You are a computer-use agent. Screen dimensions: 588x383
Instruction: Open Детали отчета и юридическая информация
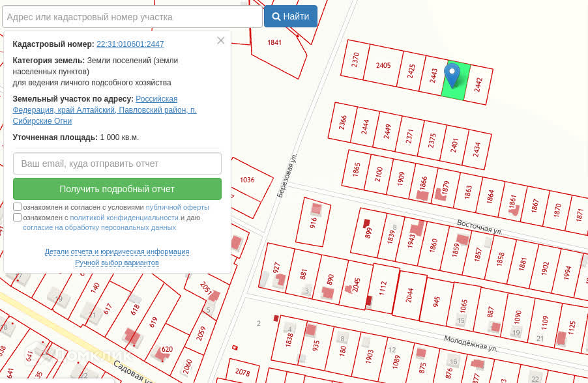(117, 251)
